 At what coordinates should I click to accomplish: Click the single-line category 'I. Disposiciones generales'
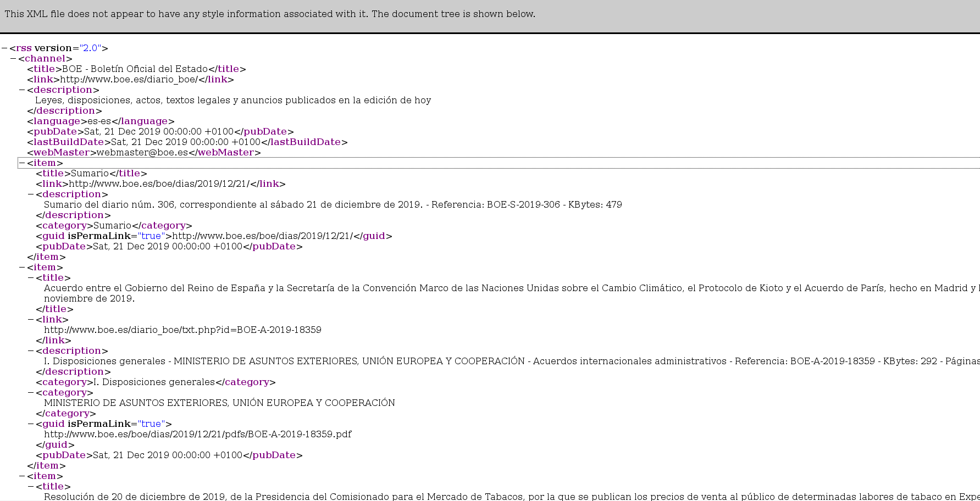tap(156, 382)
